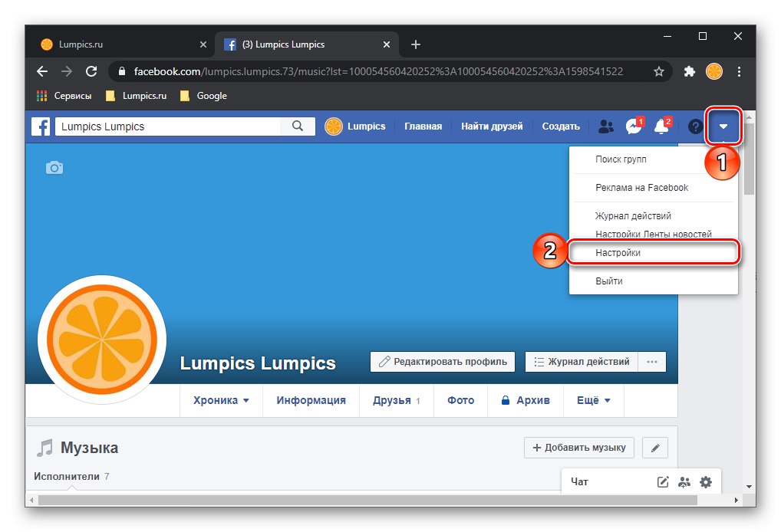Click the create group icon in Чат
Screen dimensions: 781x532
tap(684, 481)
